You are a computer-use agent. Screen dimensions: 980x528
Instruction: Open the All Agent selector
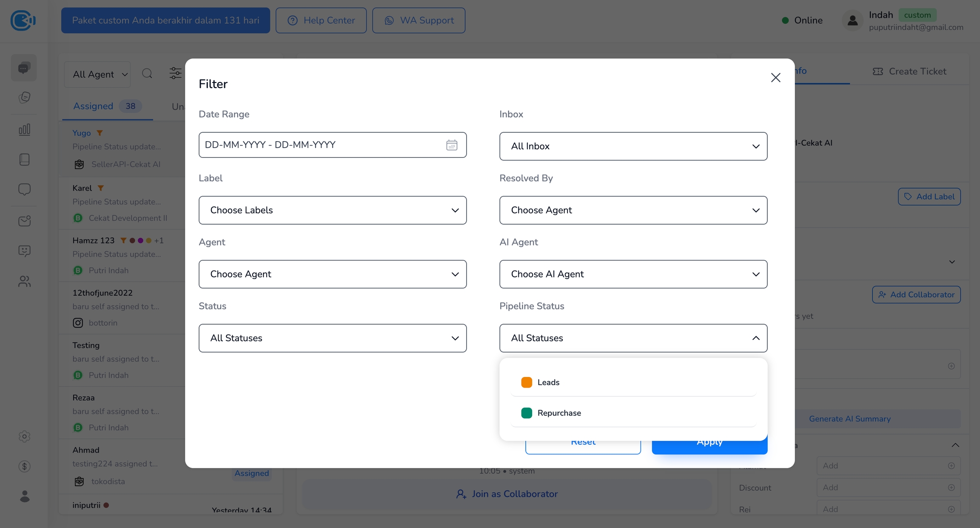(97, 74)
